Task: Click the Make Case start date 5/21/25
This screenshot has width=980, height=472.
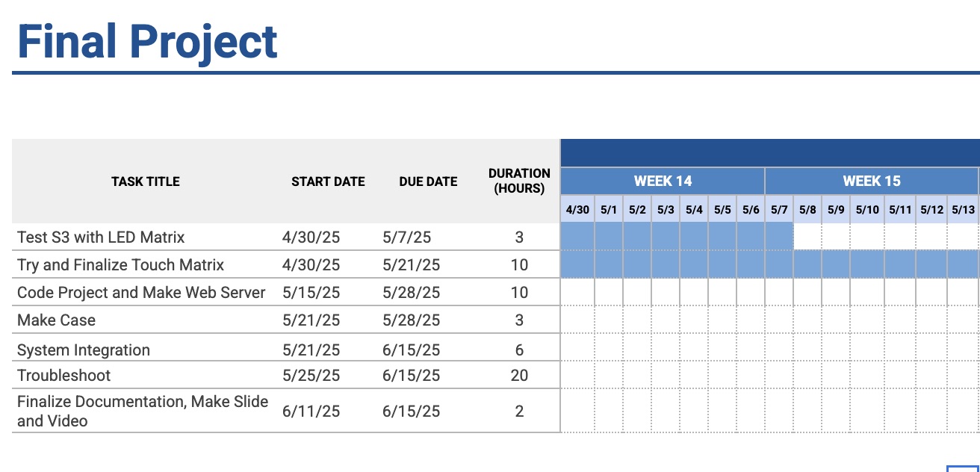Action: (x=311, y=320)
